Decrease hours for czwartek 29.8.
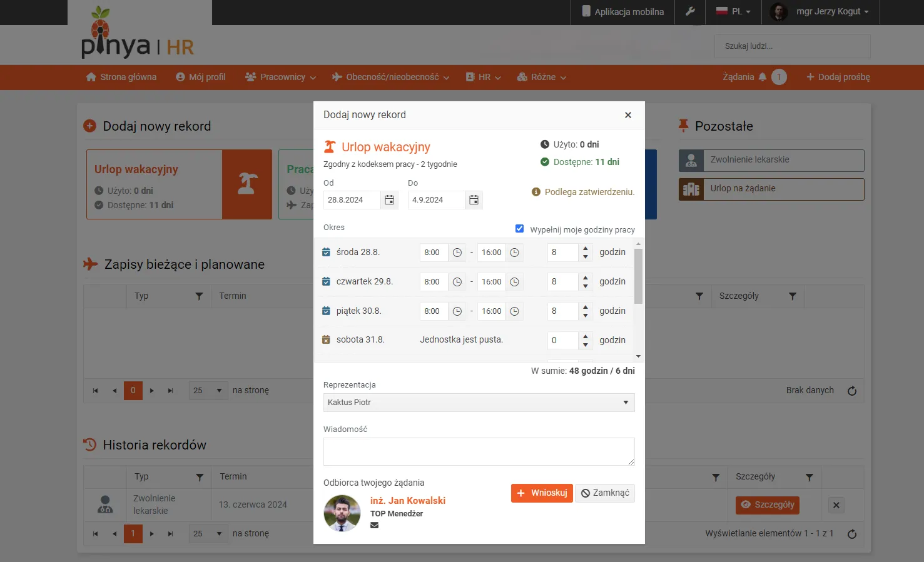 (586, 286)
